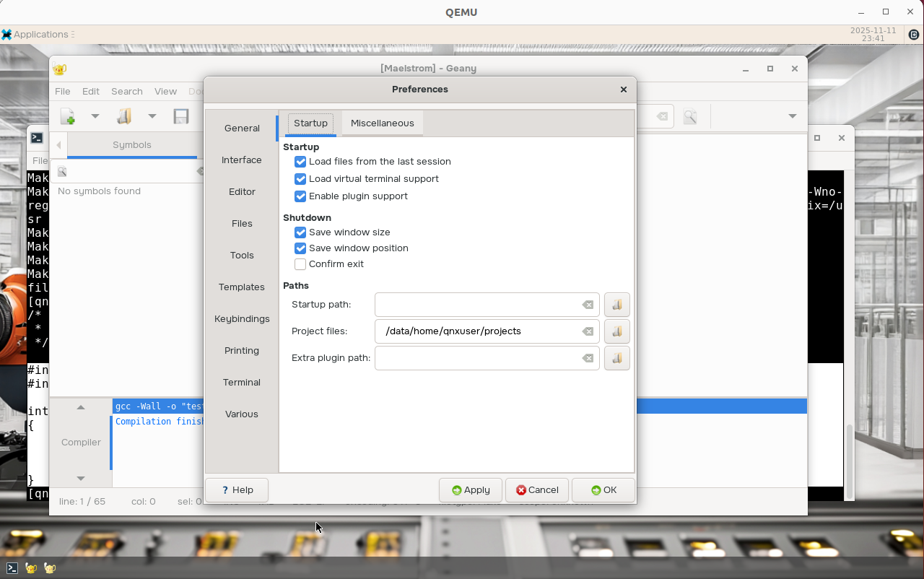
Task: Browse for Project files folder
Action: (x=616, y=331)
